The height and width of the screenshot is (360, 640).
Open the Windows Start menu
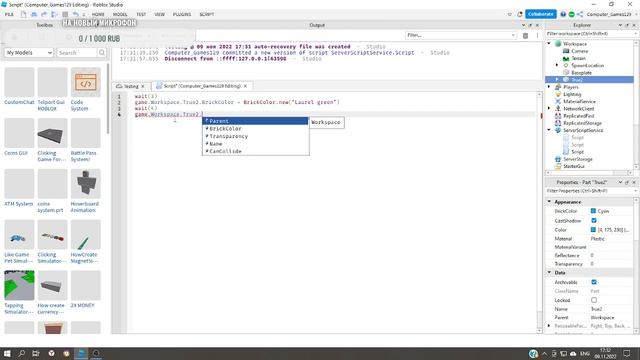coord(7,353)
